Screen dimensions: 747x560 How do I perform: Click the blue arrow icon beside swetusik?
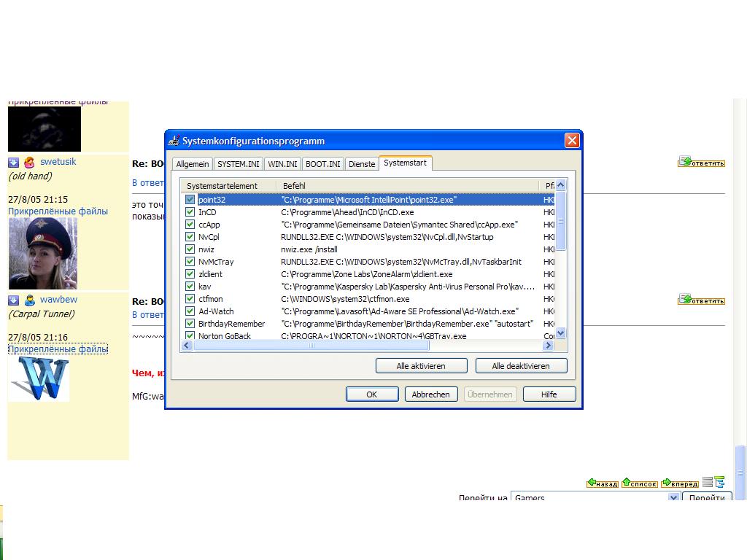pyautogui.click(x=13, y=163)
